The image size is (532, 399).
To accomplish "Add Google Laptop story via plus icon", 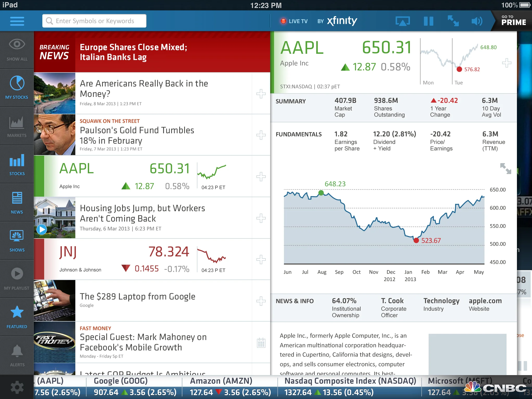I will (x=261, y=301).
